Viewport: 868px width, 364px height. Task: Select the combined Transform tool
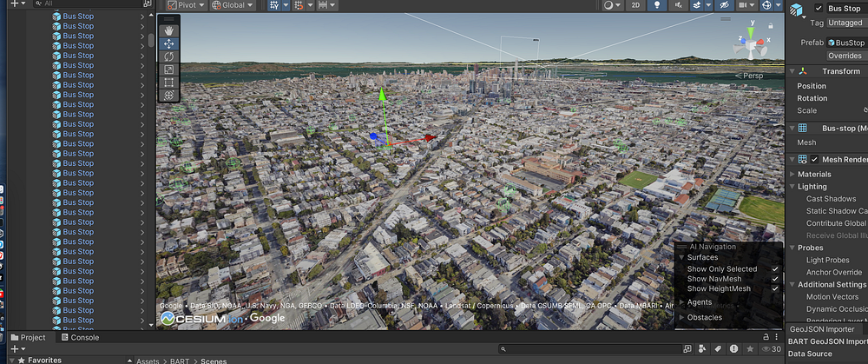[168, 95]
